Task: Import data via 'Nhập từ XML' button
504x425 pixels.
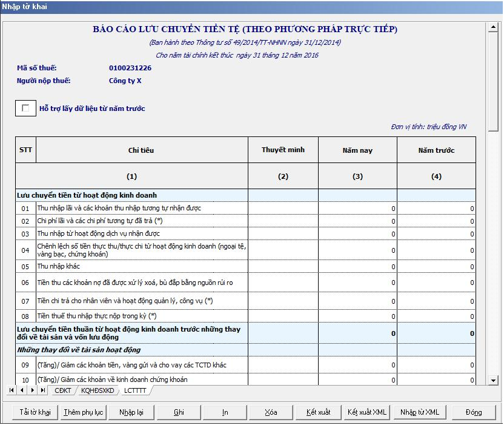Action: [419, 412]
